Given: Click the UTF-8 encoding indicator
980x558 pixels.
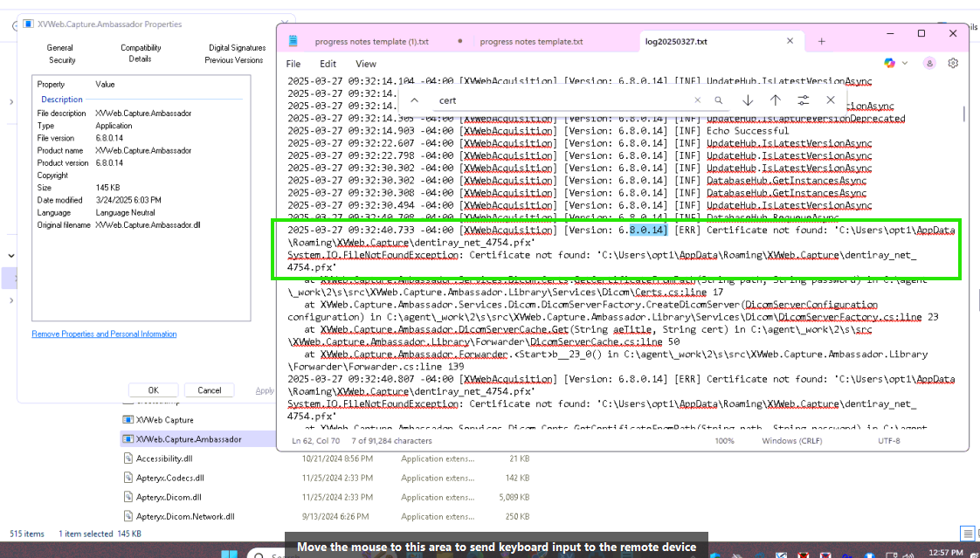Looking at the screenshot, I should point(890,440).
